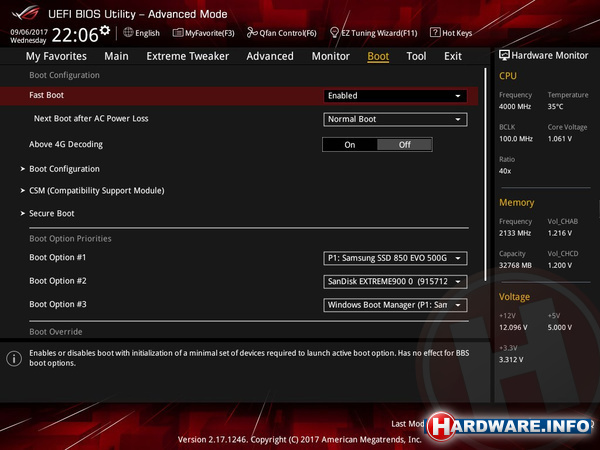Viewport: 600px width, 450px height.
Task: Click the Fast Boot label
Action: (x=46, y=95)
